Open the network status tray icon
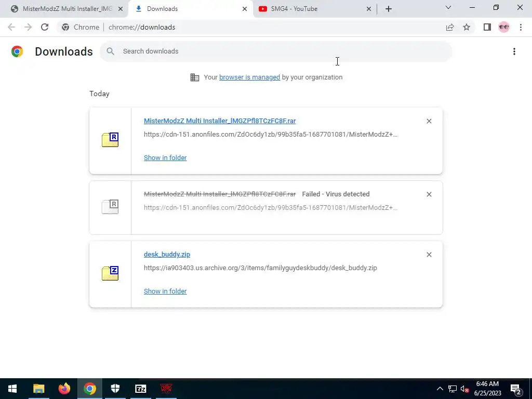The image size is (532, 399). (x=453, y=389)
